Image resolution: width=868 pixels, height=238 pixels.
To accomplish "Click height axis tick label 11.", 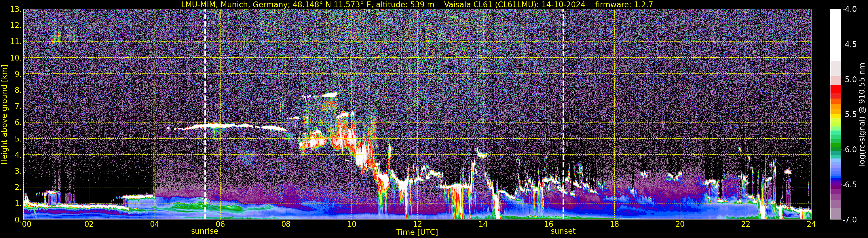I will pos(16,42).
